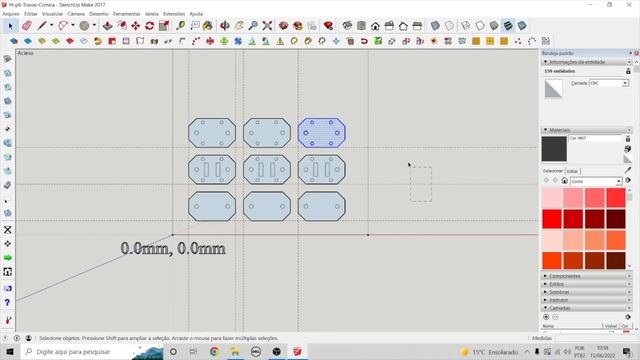The image size is (640, 360).
Task: Click the materials Details arrow button
Action: 628,180
